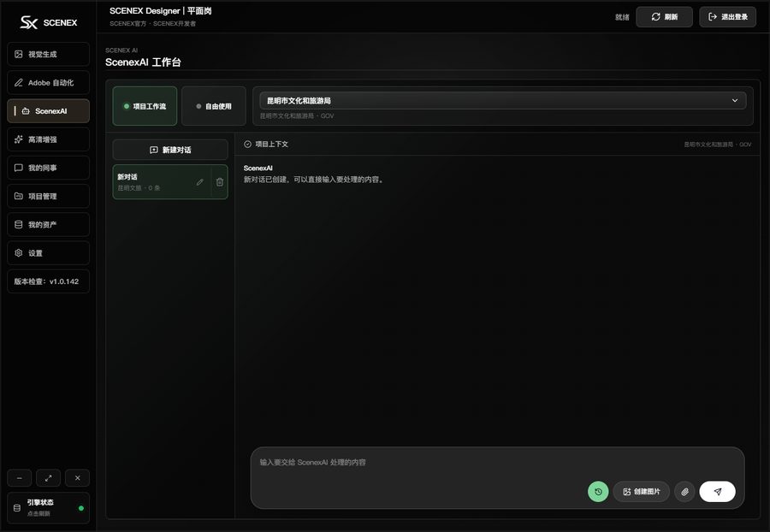Click the X close button in sidebar
This screenshot has width=770, height=532.
tap(77, 477)
